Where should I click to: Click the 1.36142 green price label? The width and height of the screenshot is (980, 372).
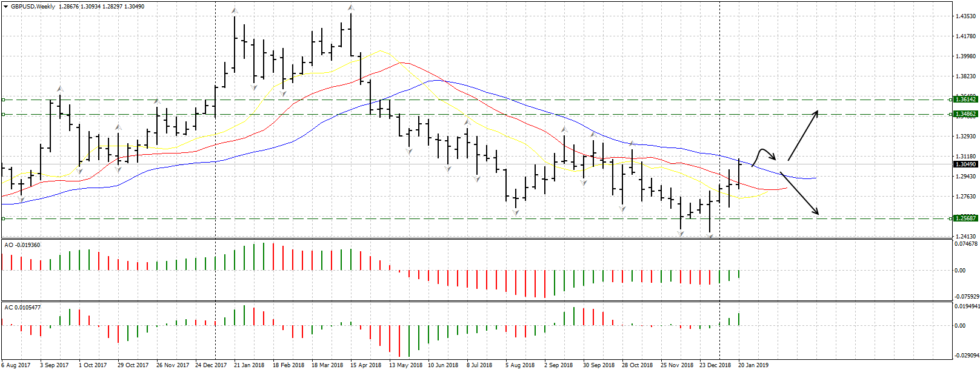click(965, 99)
